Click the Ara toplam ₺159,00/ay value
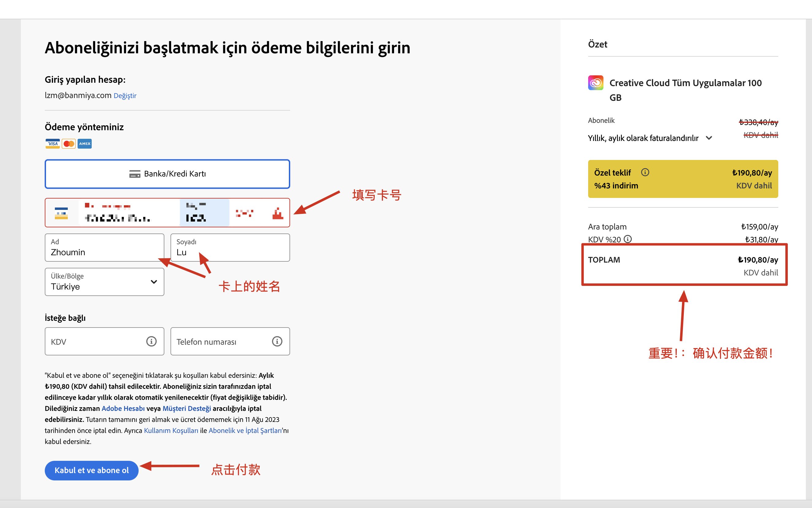812x508 pixels. [760, 227]
